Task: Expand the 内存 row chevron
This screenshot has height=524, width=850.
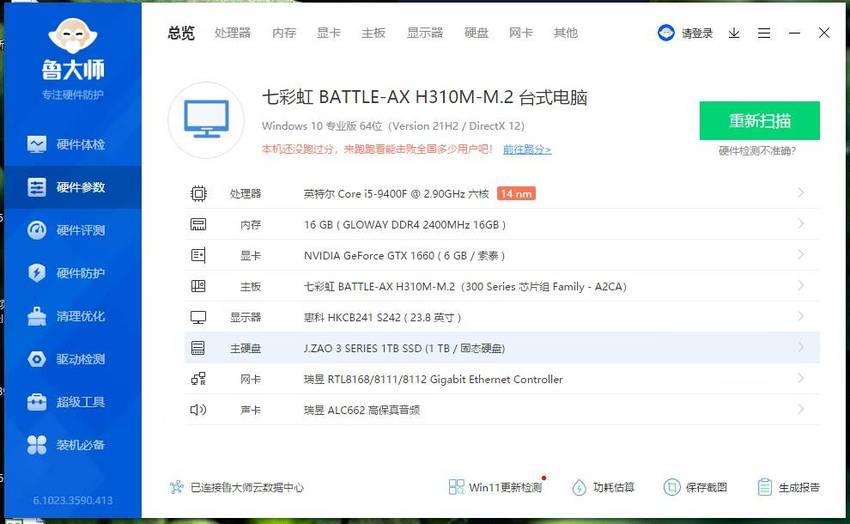Action: point(801,224)
